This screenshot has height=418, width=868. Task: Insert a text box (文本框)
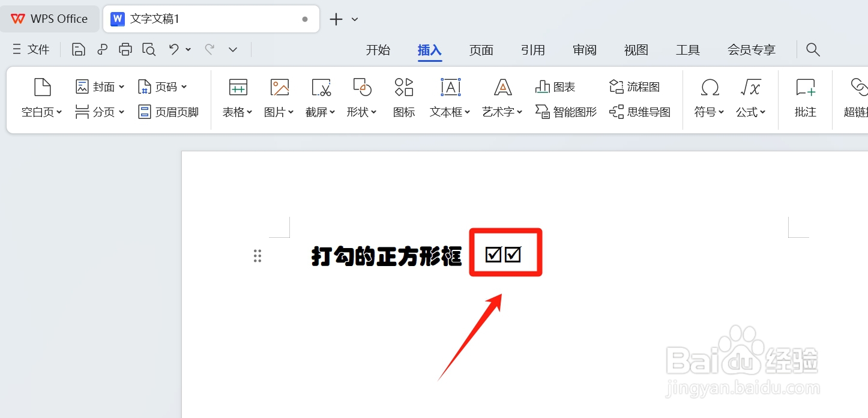pyautogui.click(x=447, y=97)
